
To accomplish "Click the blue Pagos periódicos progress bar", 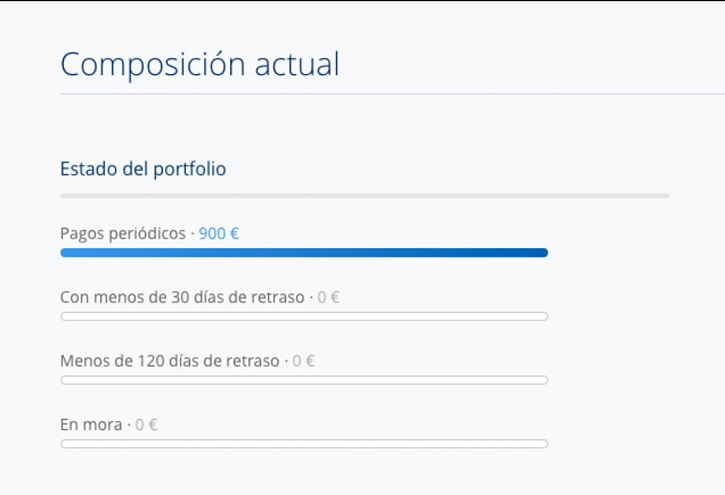I will click(x=304, y=253).
